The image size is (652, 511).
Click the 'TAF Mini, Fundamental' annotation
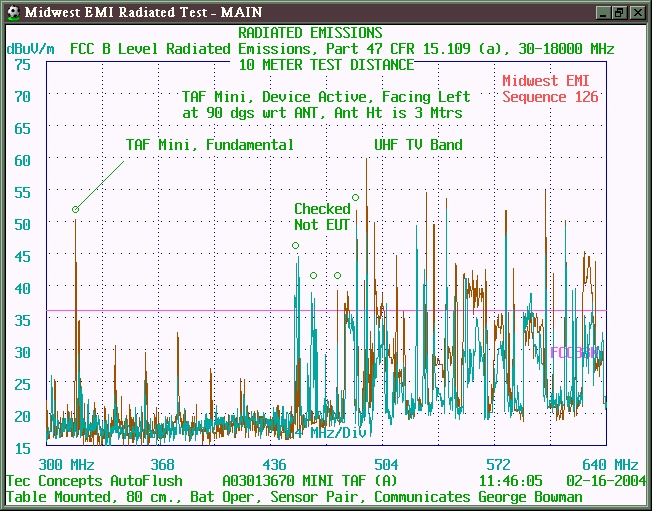209,145
